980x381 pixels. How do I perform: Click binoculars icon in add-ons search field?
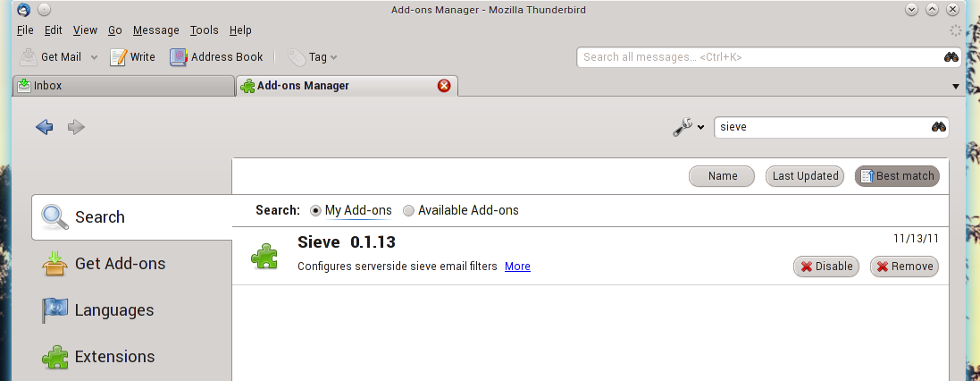(x=938, y=127)
